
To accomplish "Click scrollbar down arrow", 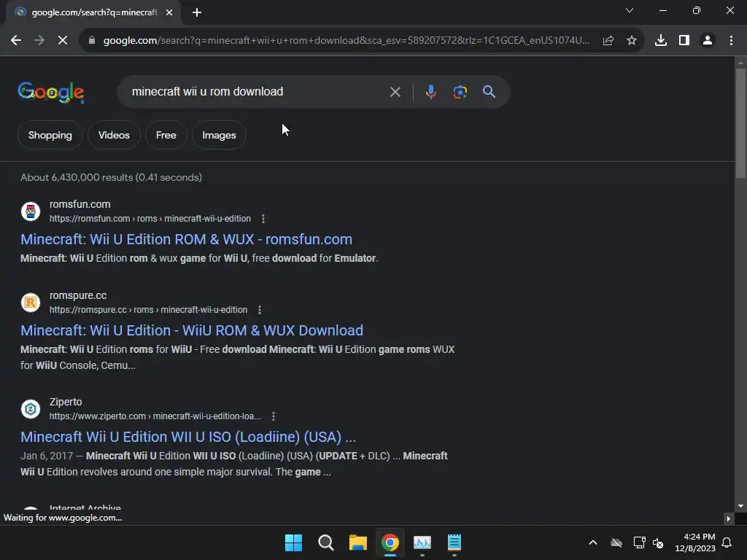I will pyautogui.click(x=740, y=506).
